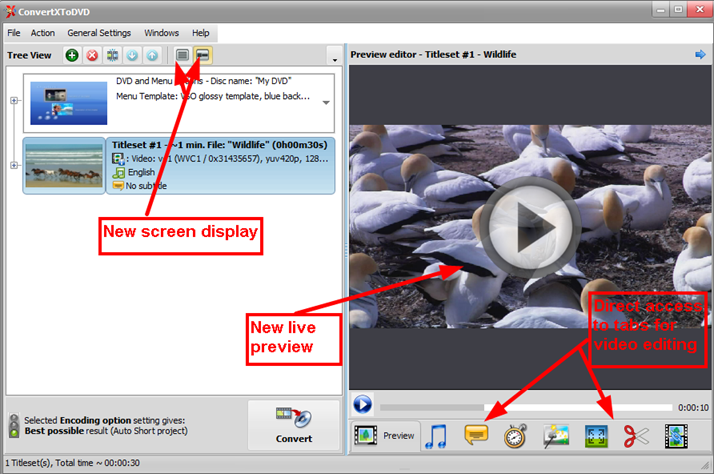Open the resize output green frame tab

point(596,436)
